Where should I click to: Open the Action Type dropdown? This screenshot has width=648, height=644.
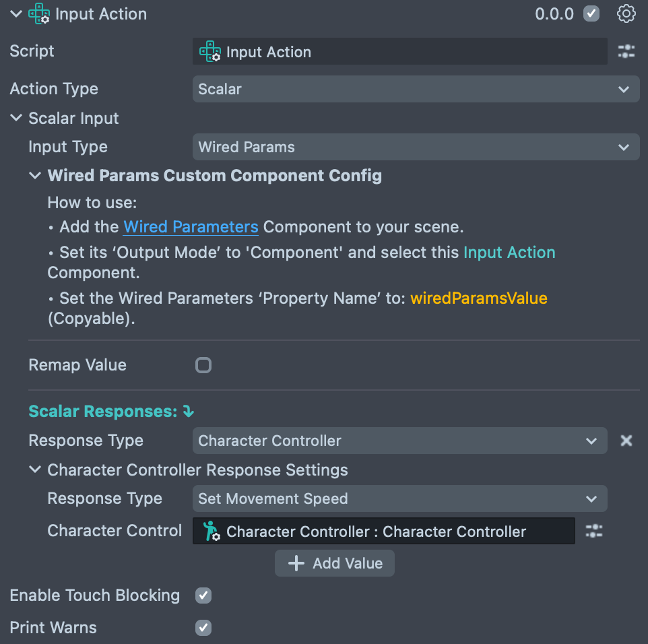click(x=416, y=89)
